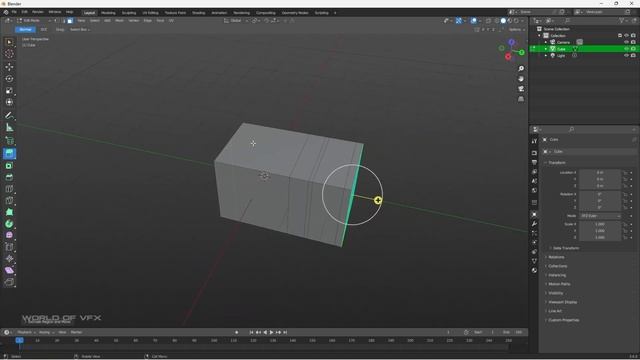Play the animation in timeline
The height and width of the screenshot is (360, 640).
[271, 332]
